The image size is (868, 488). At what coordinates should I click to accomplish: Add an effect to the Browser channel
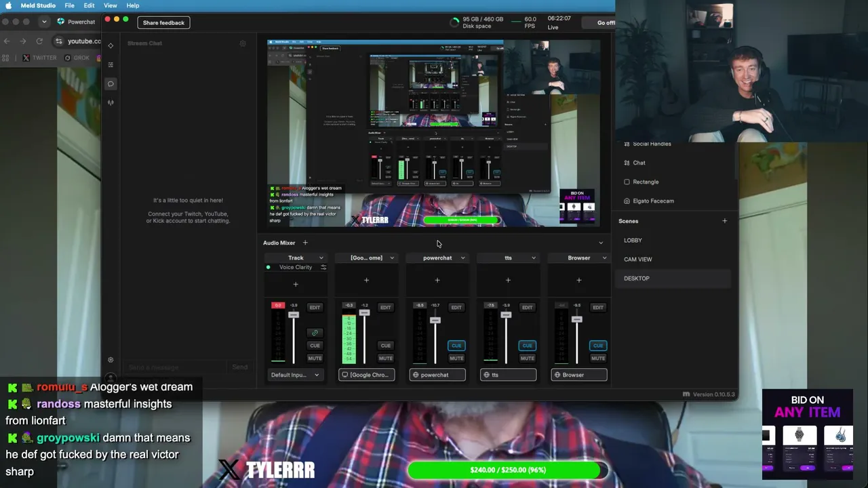click(x=578, y=280)
